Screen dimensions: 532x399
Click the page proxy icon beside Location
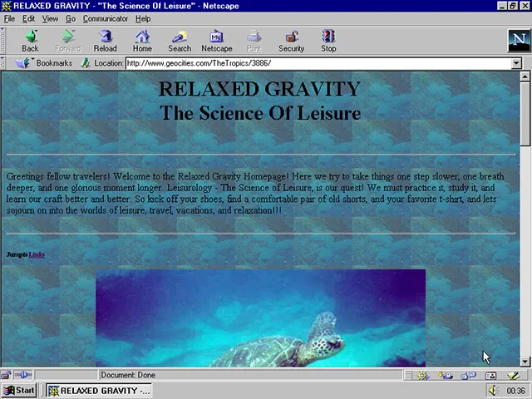point(85,63)
